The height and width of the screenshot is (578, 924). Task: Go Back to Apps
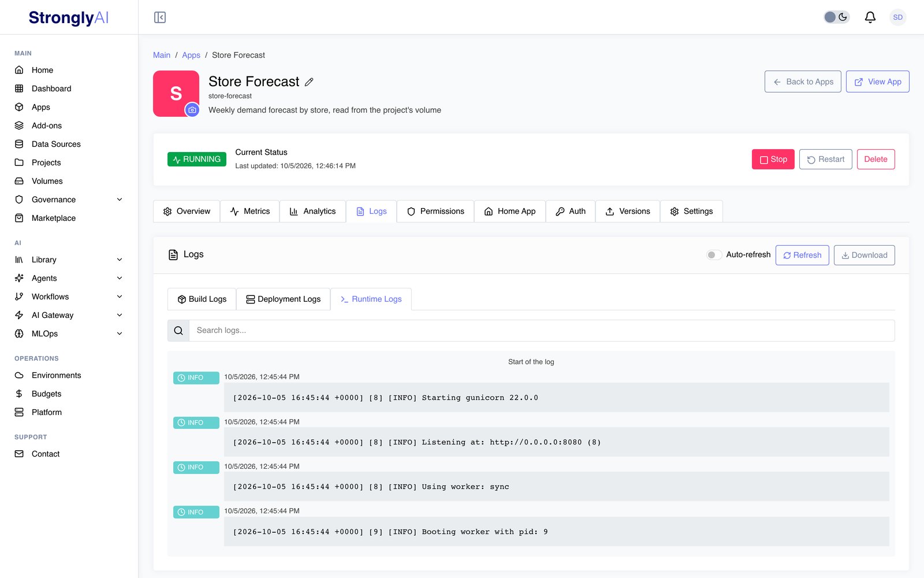point(803,81)
